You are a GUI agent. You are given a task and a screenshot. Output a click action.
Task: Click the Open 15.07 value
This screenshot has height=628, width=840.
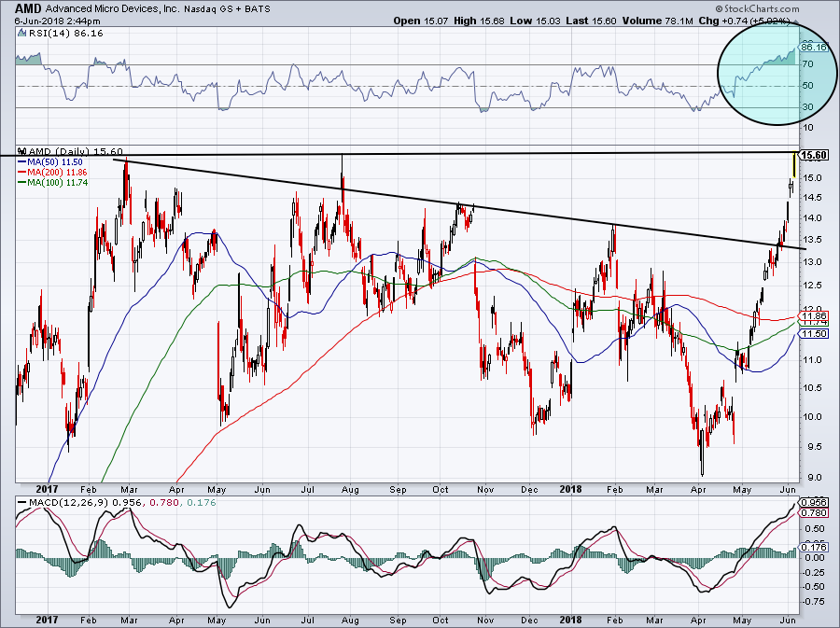421,21
